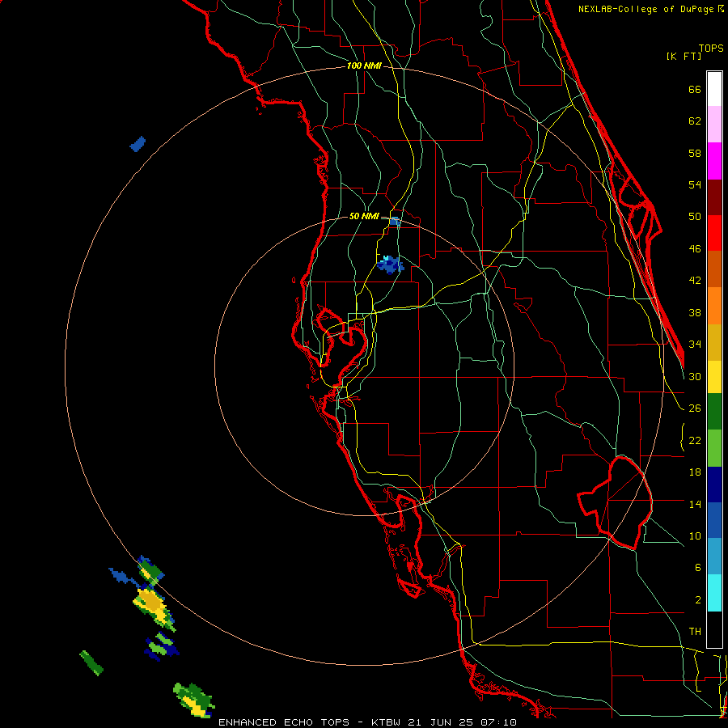The image size is (728, 728).
Task: Pick the bright orange legend swatch
Action: pos(714,306)
